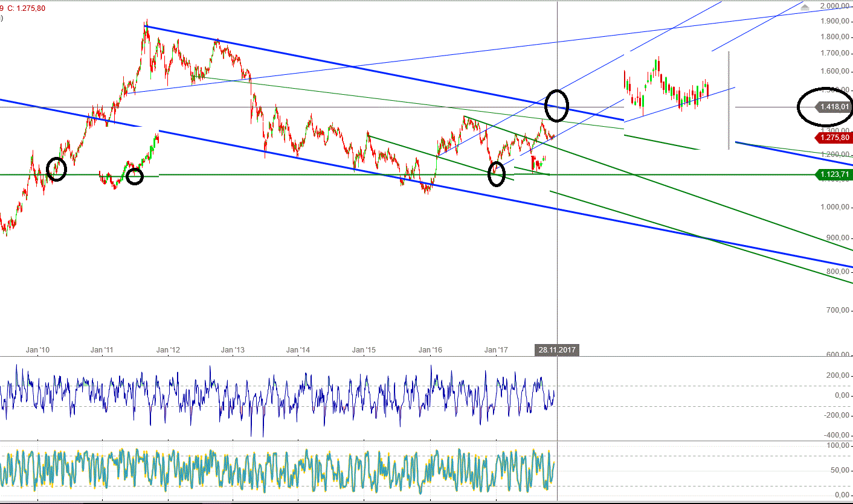This screenshot has height=504, width=853.
Task: Click the black circle at the 2016 support touch
Action: click(x=496, y=175)
